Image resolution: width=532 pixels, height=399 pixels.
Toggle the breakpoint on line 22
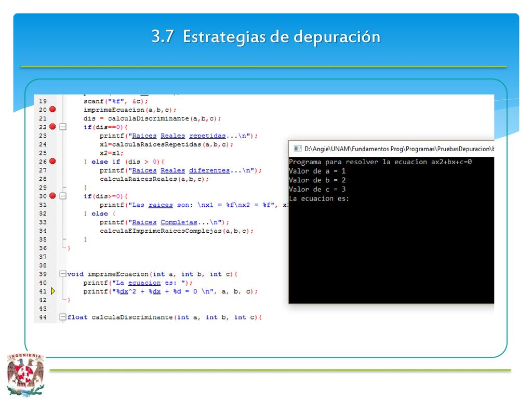coord(52,127)
